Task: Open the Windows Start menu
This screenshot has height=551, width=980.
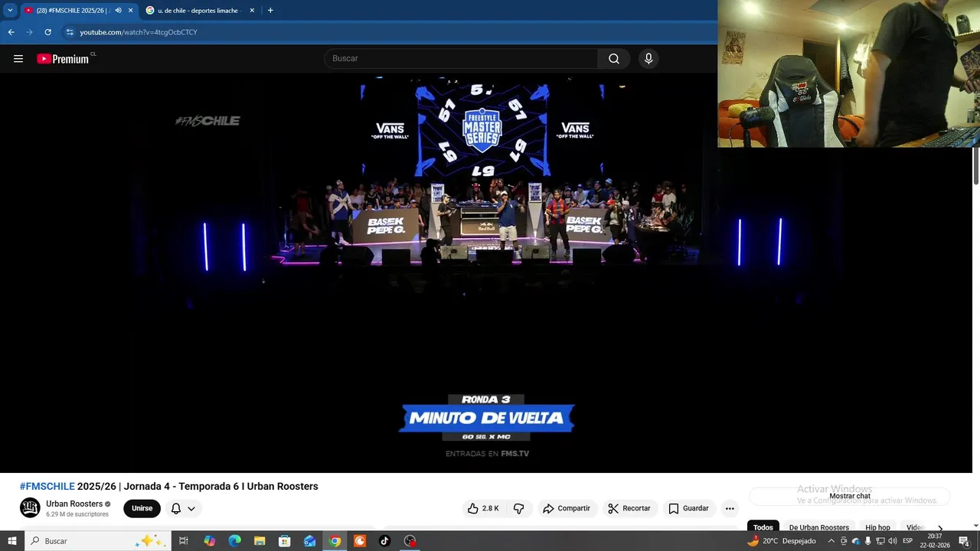Action: 11,541
